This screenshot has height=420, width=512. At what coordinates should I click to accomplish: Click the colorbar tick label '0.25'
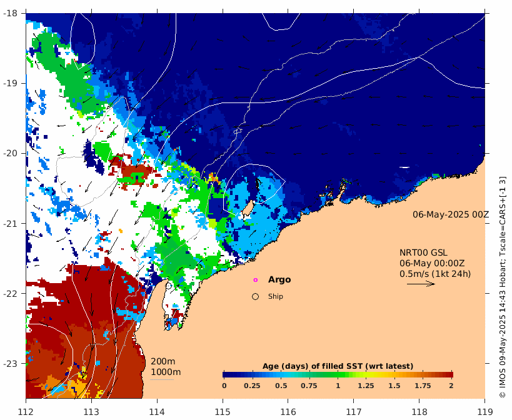point(252,386)
